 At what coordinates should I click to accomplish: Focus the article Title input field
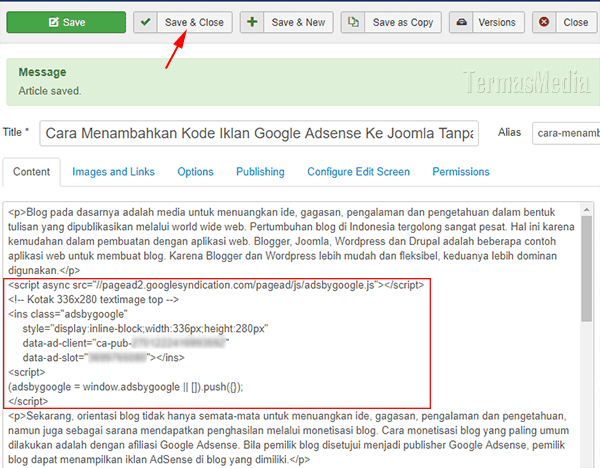[259, 133]
